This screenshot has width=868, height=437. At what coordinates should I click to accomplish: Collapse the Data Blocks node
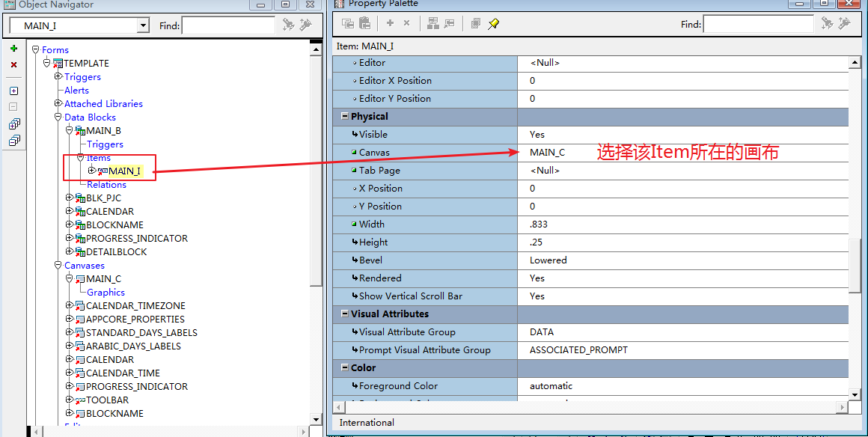[58, 116]
